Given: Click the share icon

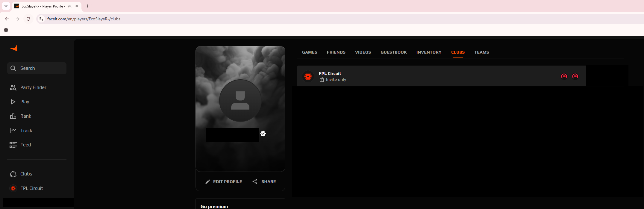Looking at the screenshot, I should pyautogui.click(x=255, y=181).
